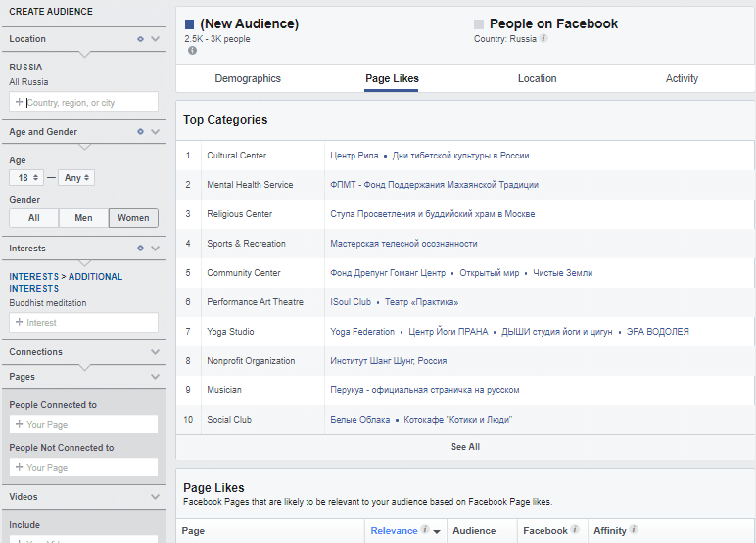Screen dimensions: 756x543
Task: Click the gear icon in Interests section
Action: coord(140,249)
